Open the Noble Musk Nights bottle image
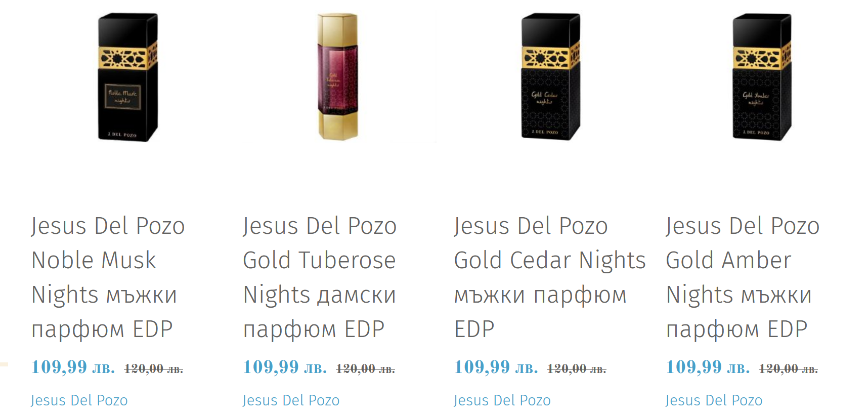This screenshot has width=868, height=414. click(x=127, y=77)
